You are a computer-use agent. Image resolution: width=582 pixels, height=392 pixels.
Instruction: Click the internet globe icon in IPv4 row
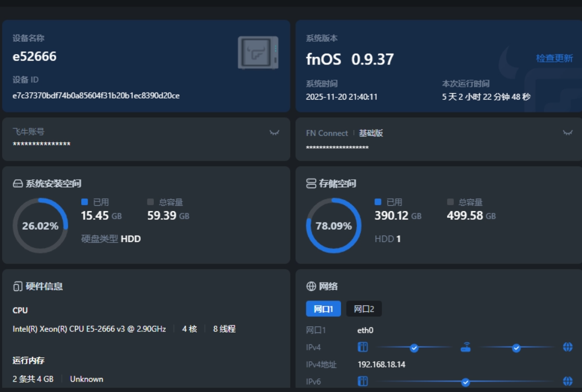[x=567, y=347]
